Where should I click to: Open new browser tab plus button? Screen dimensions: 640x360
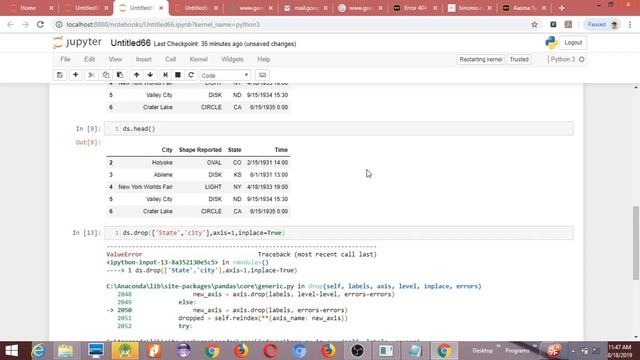(562, 8)
